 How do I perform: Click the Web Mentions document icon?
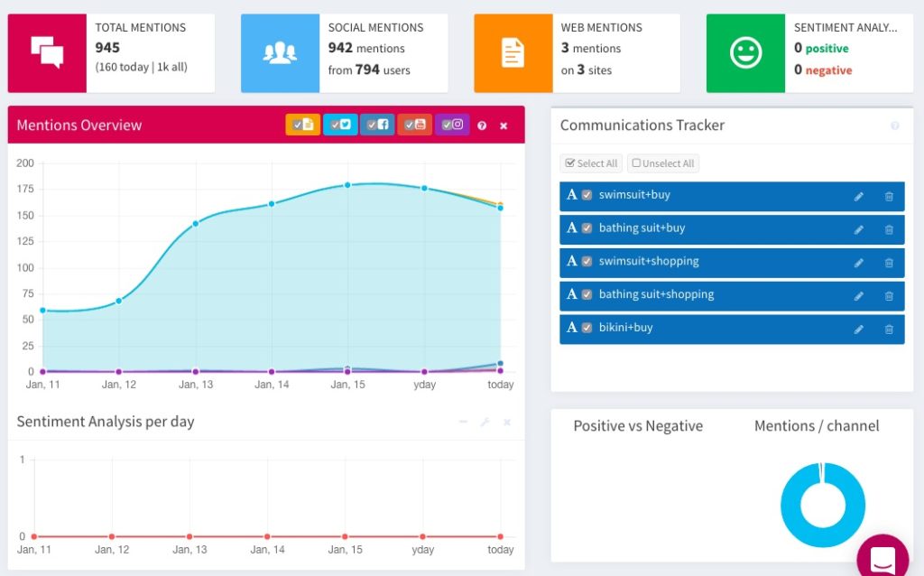[513, 52]
